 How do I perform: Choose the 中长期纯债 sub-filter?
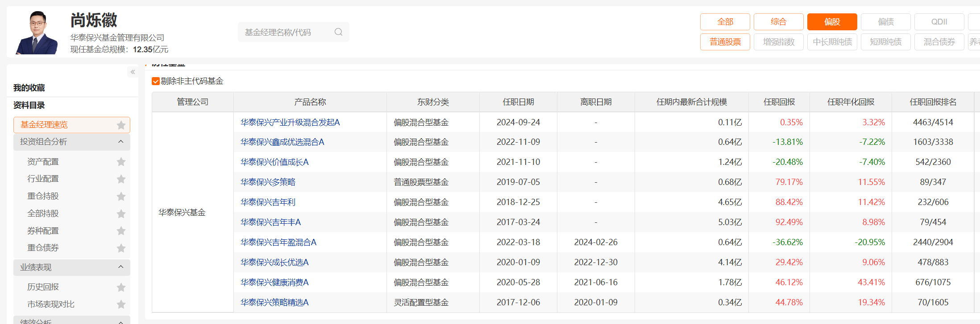coord(832,42)
